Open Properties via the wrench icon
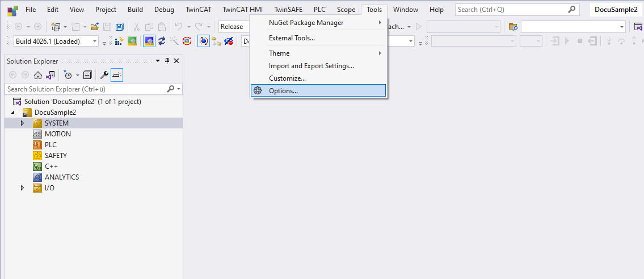644x279 pixels. [104, 75]
